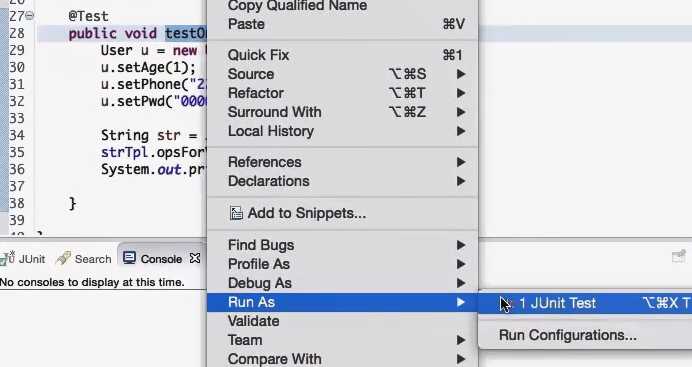Screen dimensions: 692x367
Task: Choose Add to Snippets... entry
Action: point(342,213)
